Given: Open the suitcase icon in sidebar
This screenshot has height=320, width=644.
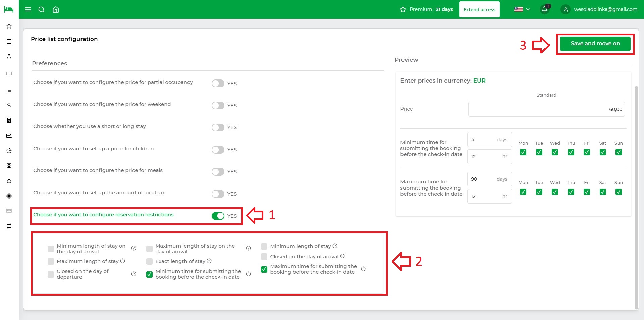Looking at the screenshot, I should (x=9, y=73).
